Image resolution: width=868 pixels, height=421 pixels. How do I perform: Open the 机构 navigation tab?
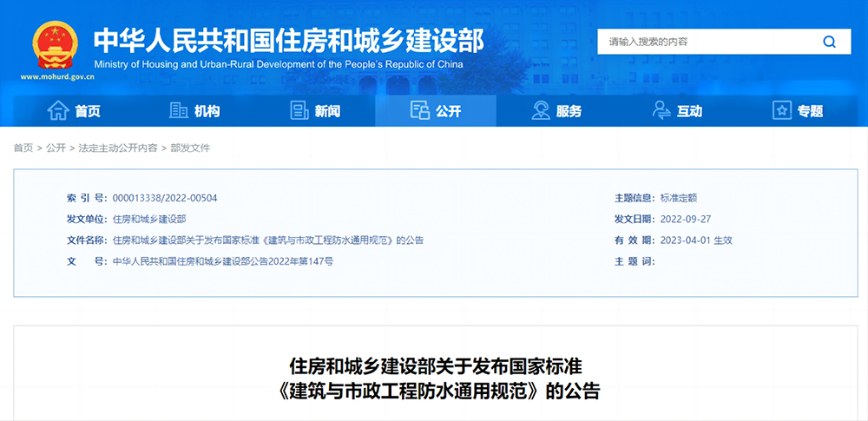point(194,111)
